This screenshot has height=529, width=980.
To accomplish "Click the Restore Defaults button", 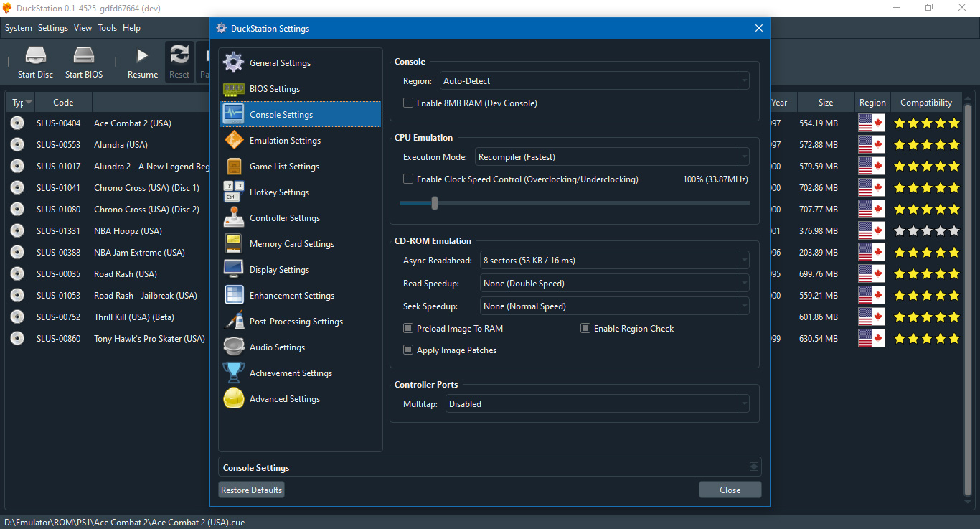I will [251, 490].
